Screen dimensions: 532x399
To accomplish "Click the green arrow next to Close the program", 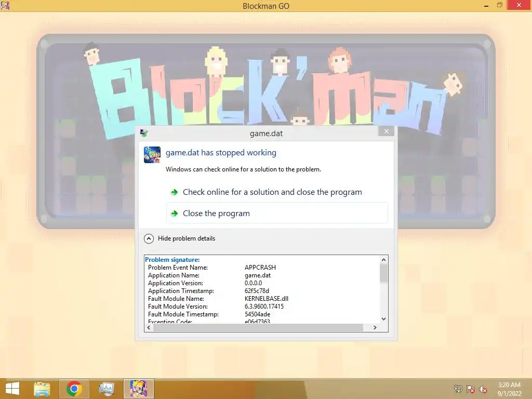I will pyautogui.click(x=175, y=214).
